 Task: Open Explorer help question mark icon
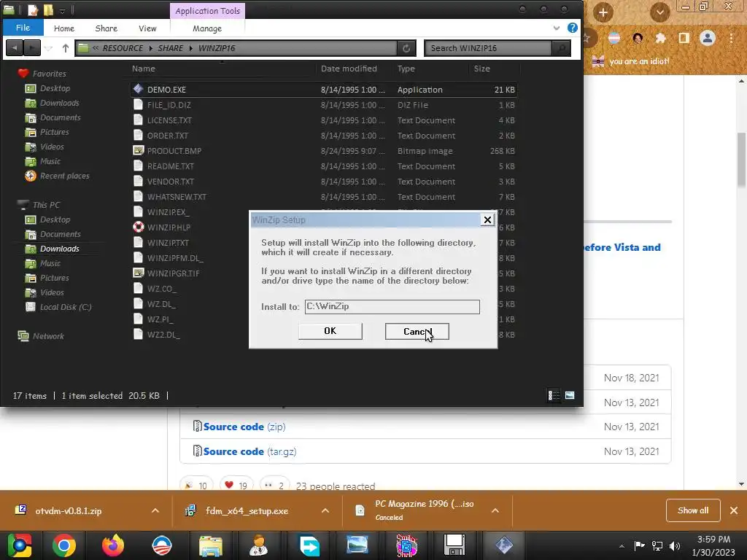pyautogui.click(x=572, y=28)
